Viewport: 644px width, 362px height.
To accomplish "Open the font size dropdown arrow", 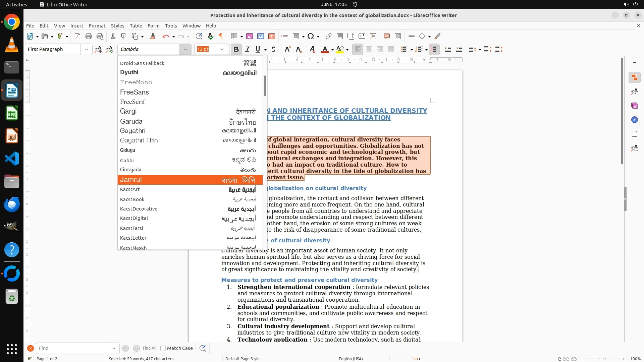I will pos(222,49).
